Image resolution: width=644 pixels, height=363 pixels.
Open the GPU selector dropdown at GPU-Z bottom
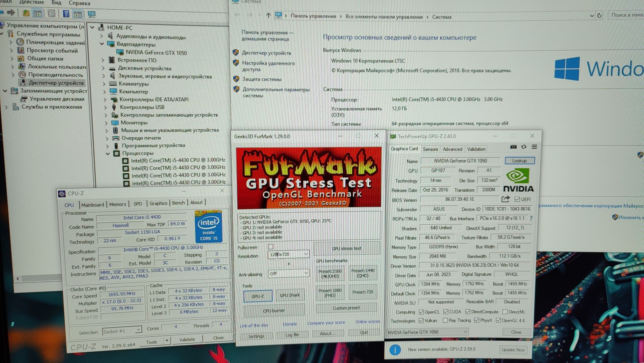[427, 332]
